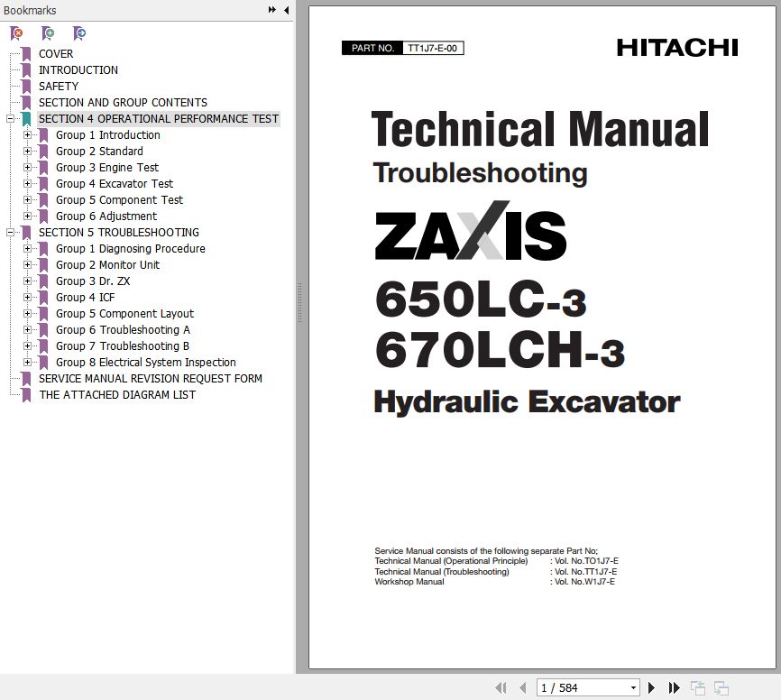
Task: Jump to the last page
Action: 674,688
